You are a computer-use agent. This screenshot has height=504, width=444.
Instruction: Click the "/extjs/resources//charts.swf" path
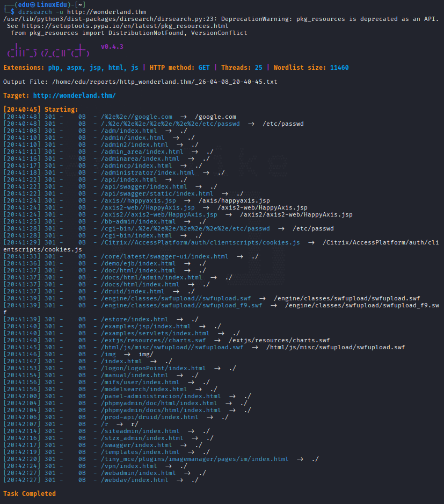point(153,340)
